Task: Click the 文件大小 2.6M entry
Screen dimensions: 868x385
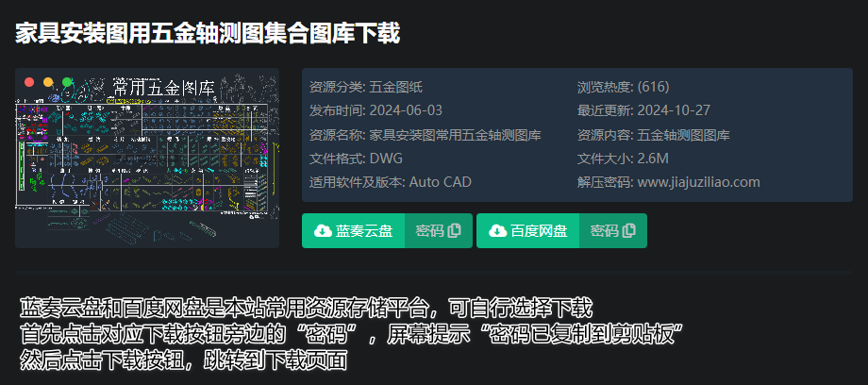Action: click(624, 159)
